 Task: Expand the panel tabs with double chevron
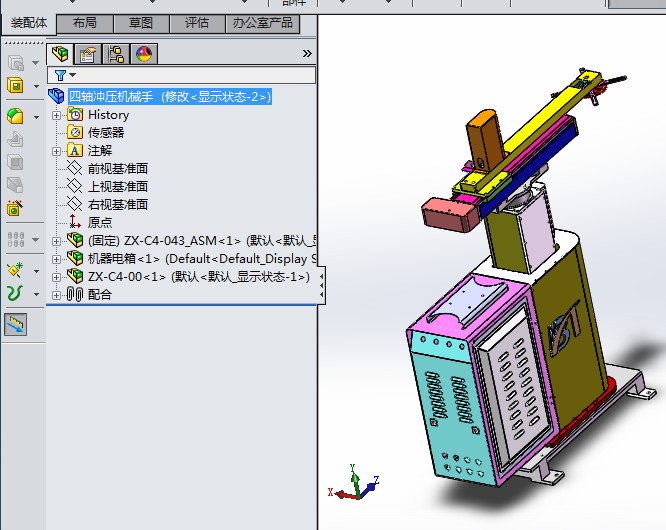tap(307, 54)
